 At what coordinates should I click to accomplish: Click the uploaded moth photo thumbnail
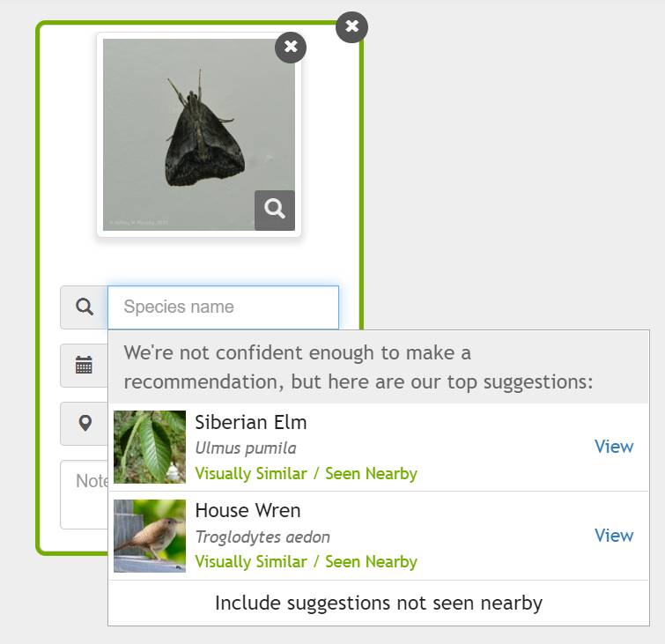(x=199, y=135)
